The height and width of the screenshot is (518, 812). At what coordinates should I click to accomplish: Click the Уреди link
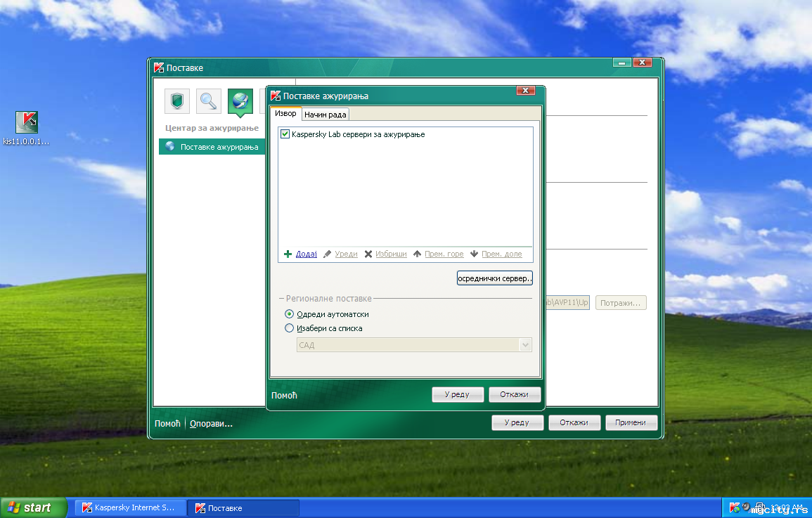(346, 254)
